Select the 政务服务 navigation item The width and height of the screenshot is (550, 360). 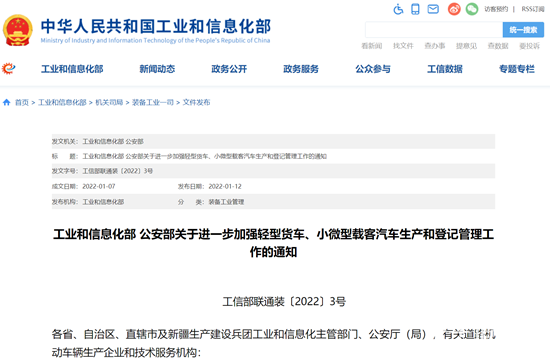point(301,69)
